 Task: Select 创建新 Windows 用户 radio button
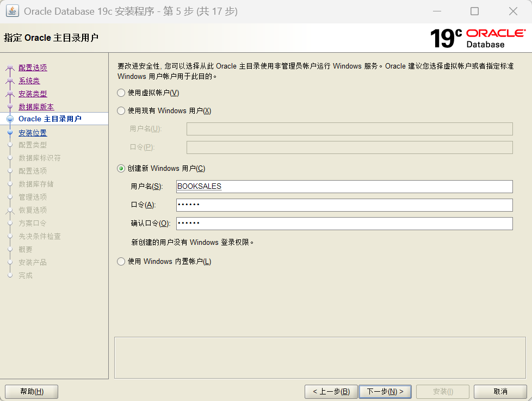click(121, 168)
